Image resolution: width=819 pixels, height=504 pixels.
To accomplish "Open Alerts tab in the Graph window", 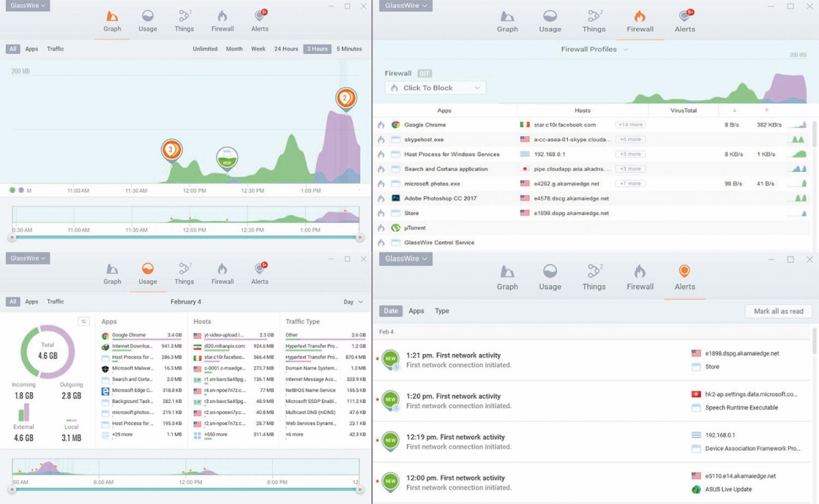I will pos(260,20).
